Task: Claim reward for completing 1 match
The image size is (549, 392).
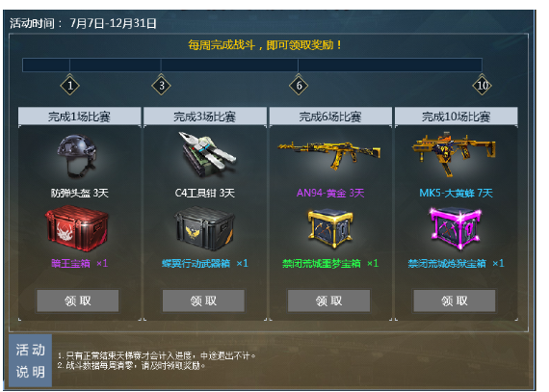Action: (x=78, y=301)
